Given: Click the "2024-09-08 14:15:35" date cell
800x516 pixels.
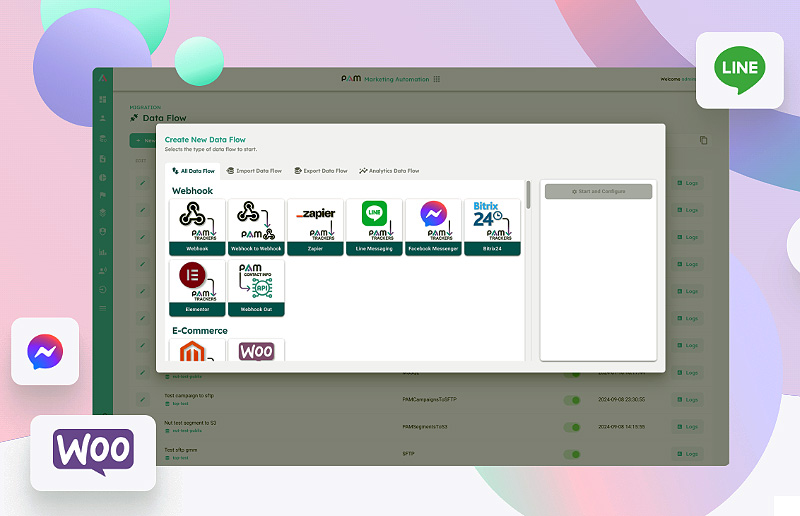Looking at the screenshot, I should pyautogui.click(x=621, y=426).
